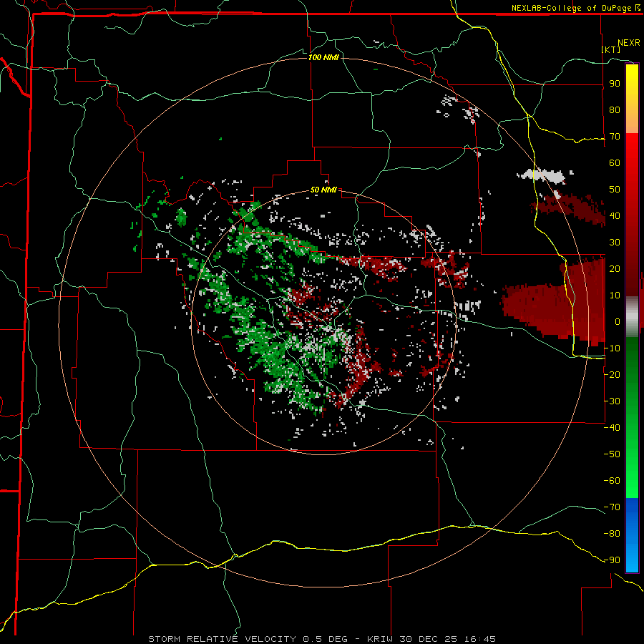The height and width of the screenshot is (644, 644).
Task: Select the -90 scale label
Action: coord(612,560)
